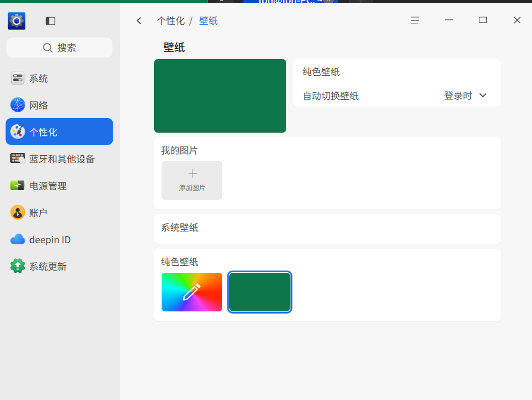Select 蓝牙和其他设备 label
This screenshot has width=532, height=400.
click(x=62, y=159)
